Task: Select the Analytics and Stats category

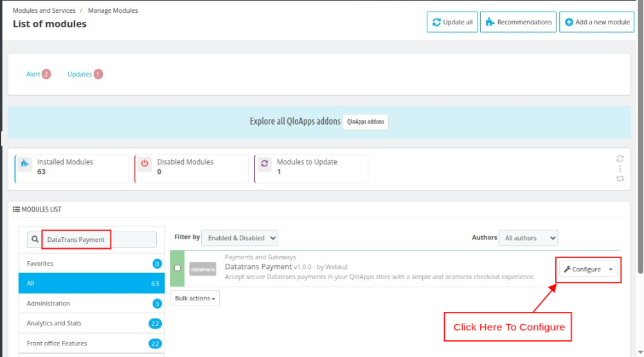Action: coord(92,323)
